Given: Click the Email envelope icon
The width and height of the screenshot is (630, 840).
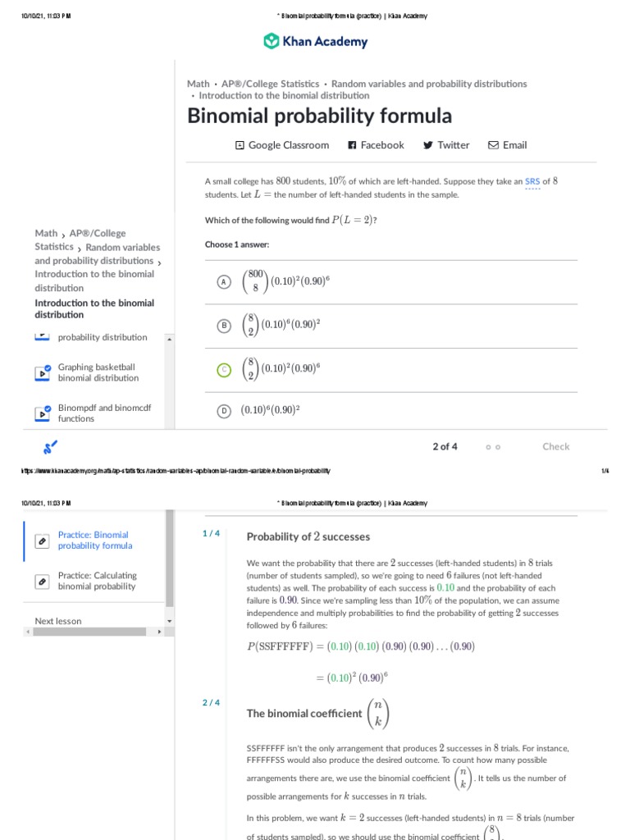Looking at the screenshot, I should click(493, 145).
